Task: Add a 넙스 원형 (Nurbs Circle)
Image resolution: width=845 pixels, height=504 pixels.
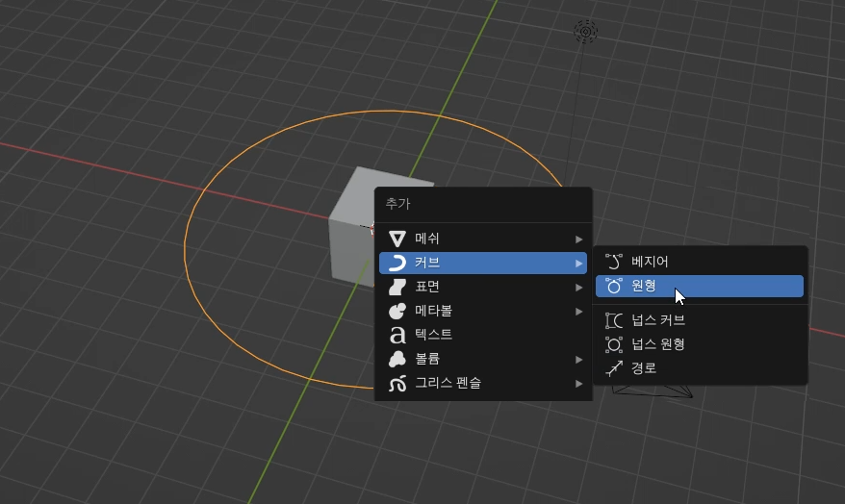Action: point(700,344)
